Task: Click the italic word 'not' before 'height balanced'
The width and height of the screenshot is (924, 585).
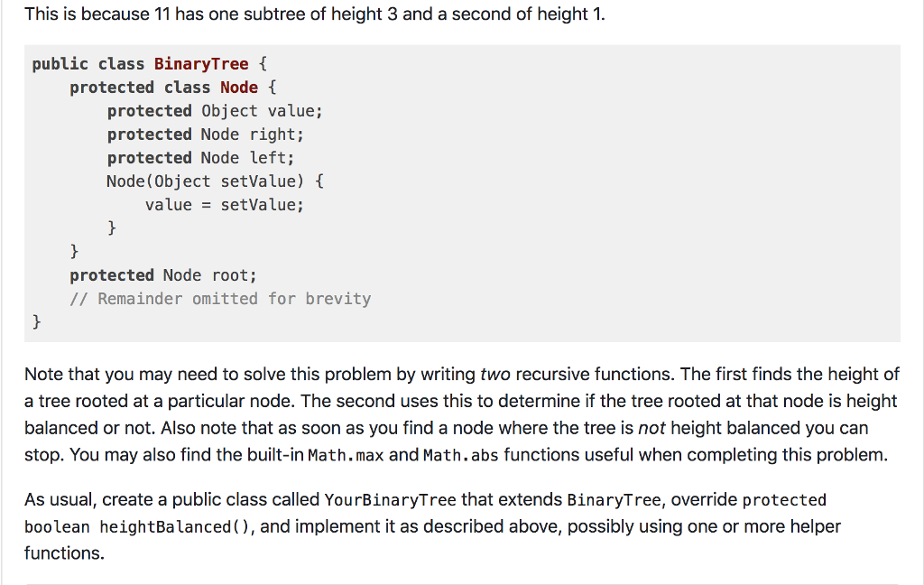Action: click(651, 428)
